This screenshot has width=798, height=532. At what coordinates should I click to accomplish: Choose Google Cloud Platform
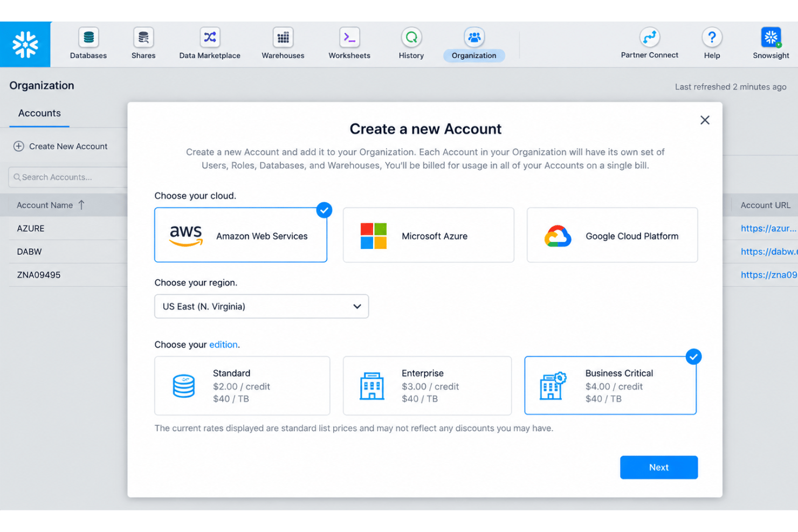(612, 235)
